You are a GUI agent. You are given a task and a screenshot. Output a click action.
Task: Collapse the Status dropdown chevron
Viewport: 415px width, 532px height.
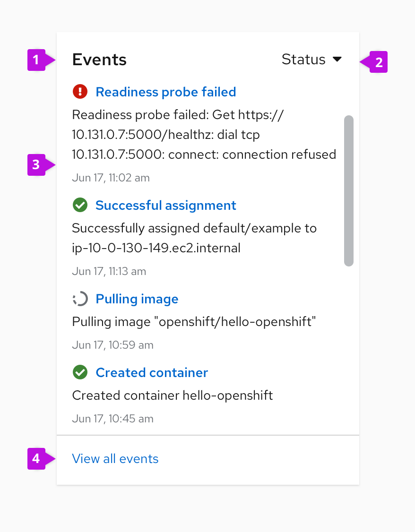(337, 59)
